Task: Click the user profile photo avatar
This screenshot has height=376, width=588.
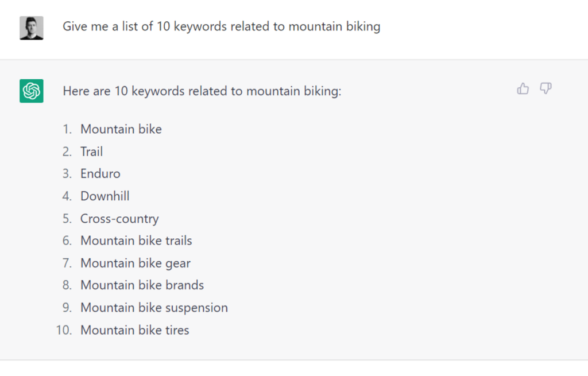Action: 32,28
